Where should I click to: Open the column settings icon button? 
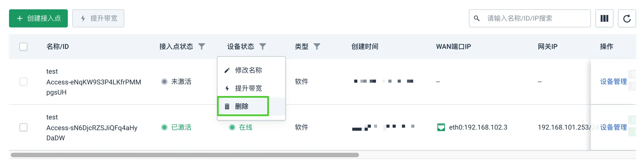604,18
